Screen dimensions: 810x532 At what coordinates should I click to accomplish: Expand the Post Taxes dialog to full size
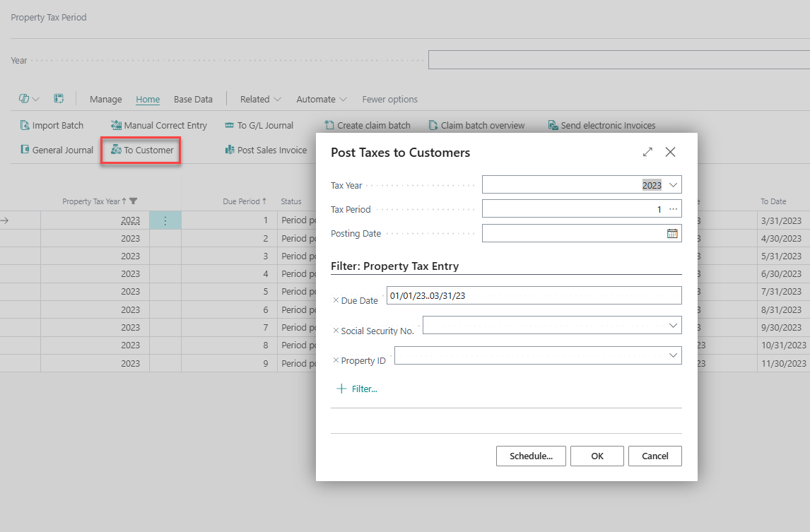[647, 152]
